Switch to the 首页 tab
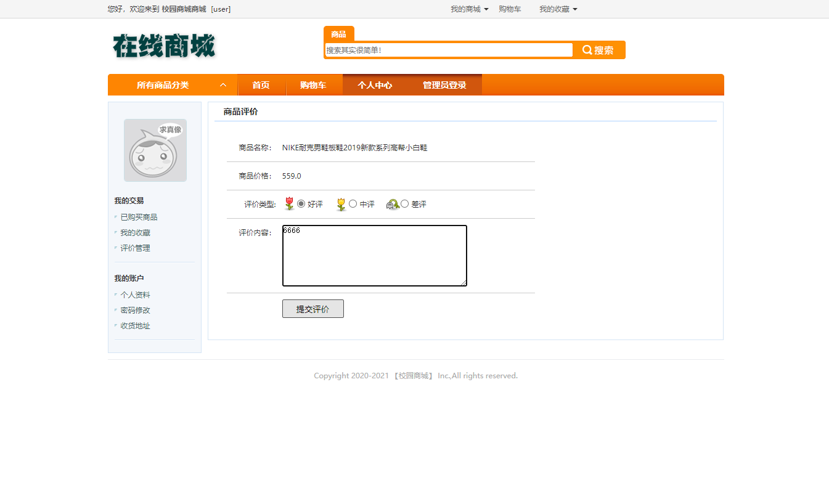The height and width of the screenshot is (504, 829). click(261, 84)
